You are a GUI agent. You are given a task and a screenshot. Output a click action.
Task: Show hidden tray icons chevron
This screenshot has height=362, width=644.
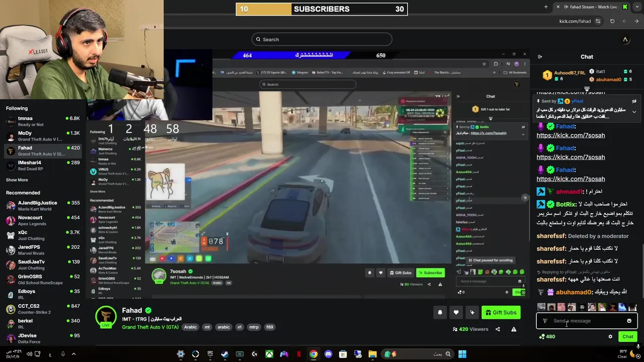(73, 354)
